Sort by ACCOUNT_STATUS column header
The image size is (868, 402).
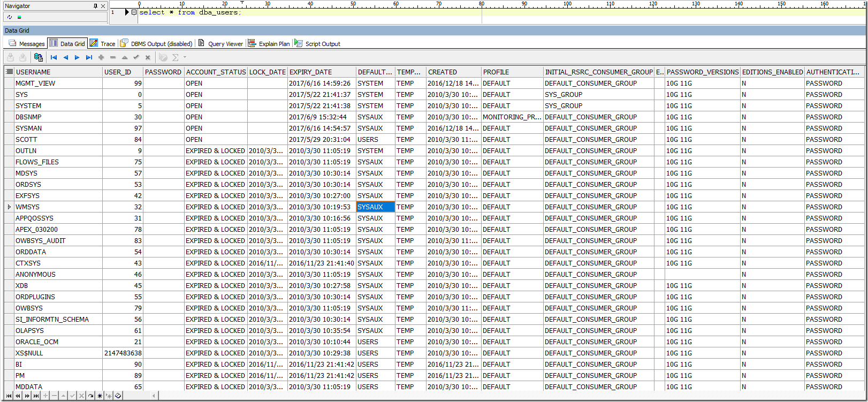pyautogui.click(x=216, y=72)
